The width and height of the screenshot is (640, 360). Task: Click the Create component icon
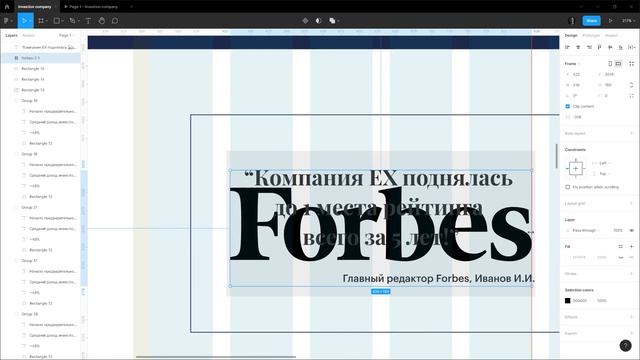coord(305,20)
